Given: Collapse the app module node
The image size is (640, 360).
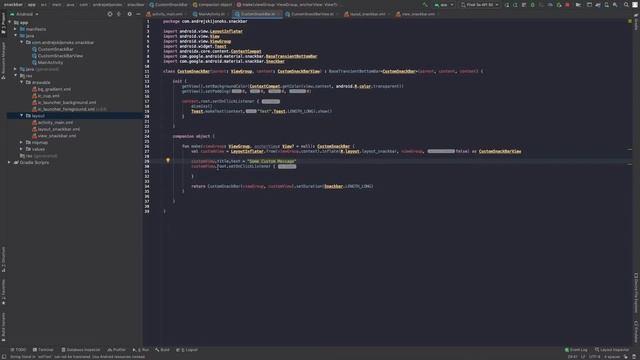Looking at the screenshot, I should (9, 22).
